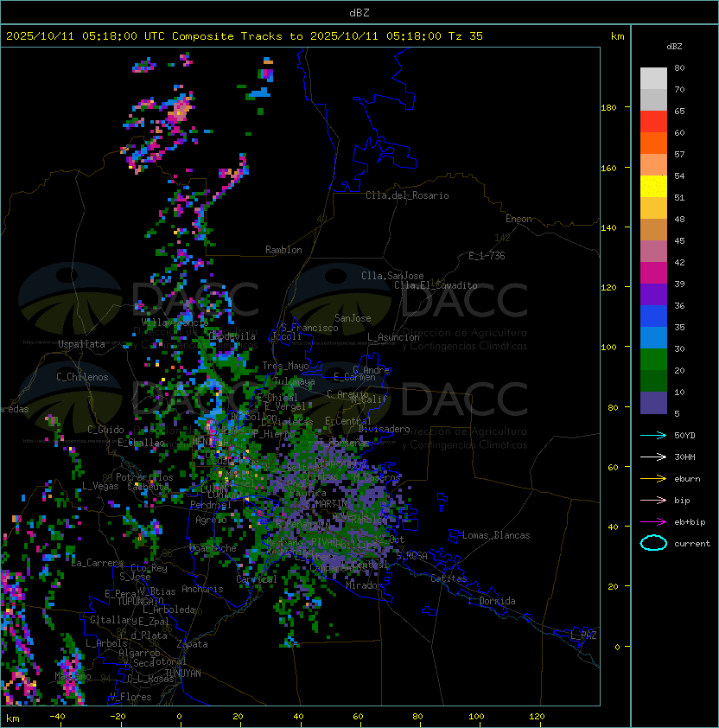
Task: Click the 'L_Vegas' map label
Action: coord(100,486)
